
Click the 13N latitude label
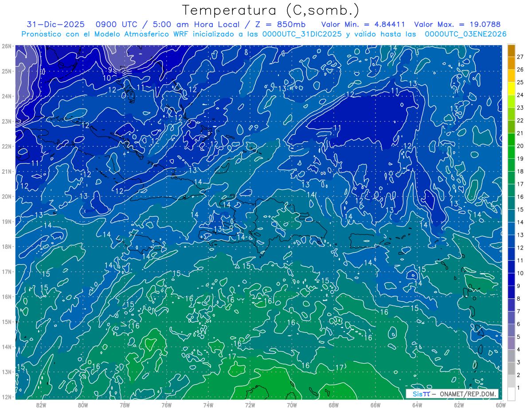coord(7,372)
